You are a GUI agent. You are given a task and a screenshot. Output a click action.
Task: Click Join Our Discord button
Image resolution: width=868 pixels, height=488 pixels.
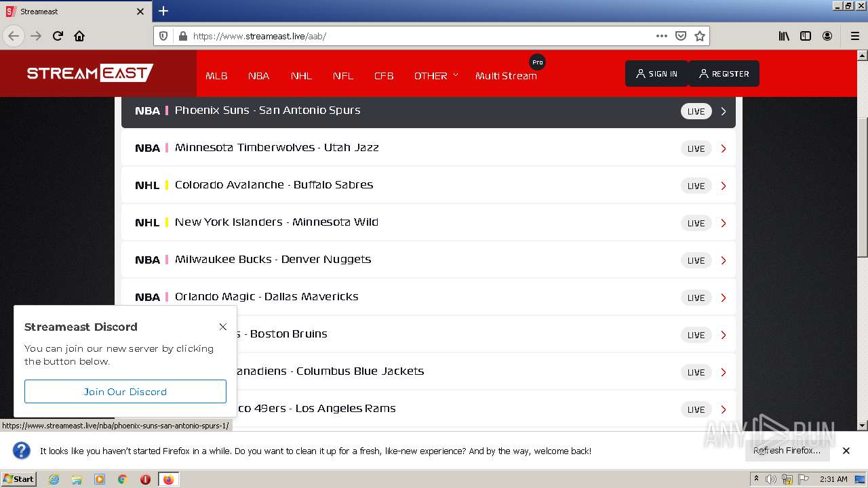pos(125,392)
